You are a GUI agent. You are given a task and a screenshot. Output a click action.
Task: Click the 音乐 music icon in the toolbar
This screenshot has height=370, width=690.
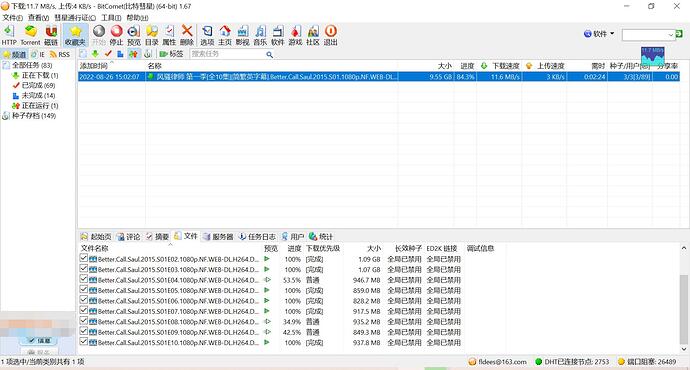pos(260,35)
